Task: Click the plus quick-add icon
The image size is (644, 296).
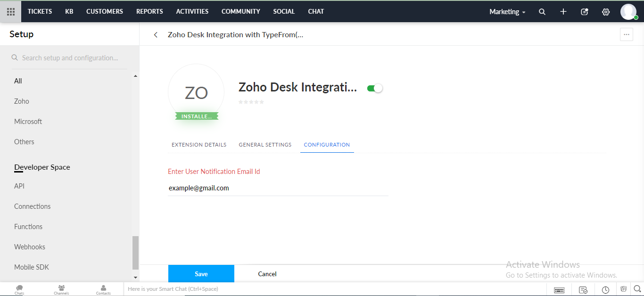Action: pos(563,12)
